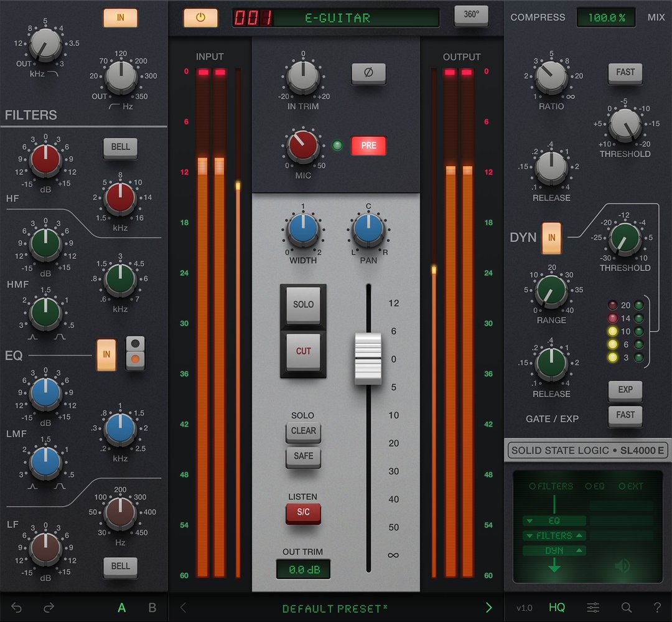Solo the channel with the SOLO button
This screenshot has width=672, height=622.
303,304
